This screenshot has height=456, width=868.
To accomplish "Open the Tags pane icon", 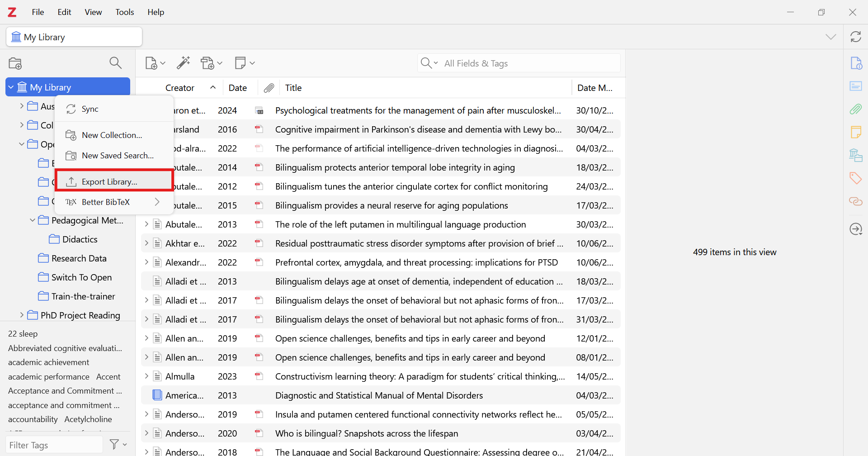I will pos(856,178).
